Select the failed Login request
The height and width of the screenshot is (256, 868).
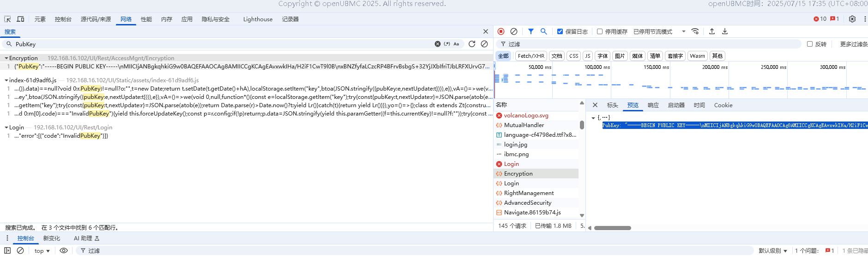point(511,164)
